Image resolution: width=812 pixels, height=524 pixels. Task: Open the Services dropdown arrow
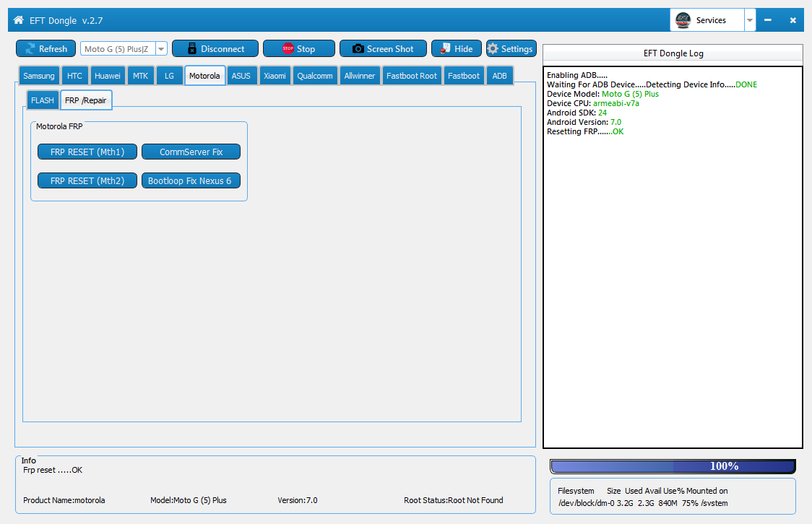749,20
